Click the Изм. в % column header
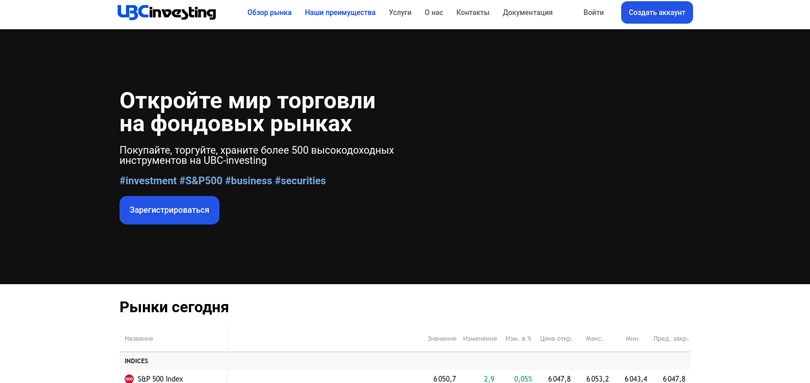Viewport: 810px width, 383px height. 518,339
